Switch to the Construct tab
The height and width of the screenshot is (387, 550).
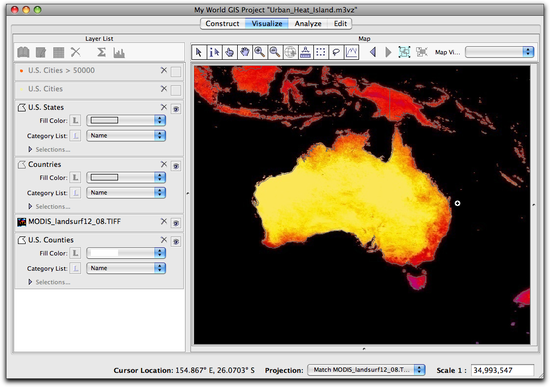tap(222, 24)
